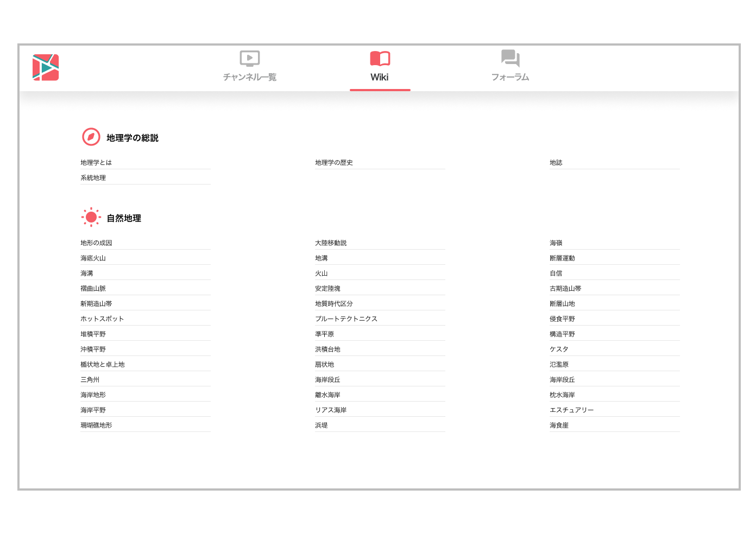The width and height of the screenshot is (756, 534).
Task: Open the チャンネル一覧 tab
Action: pyautogui.click(x=250, y=66)
